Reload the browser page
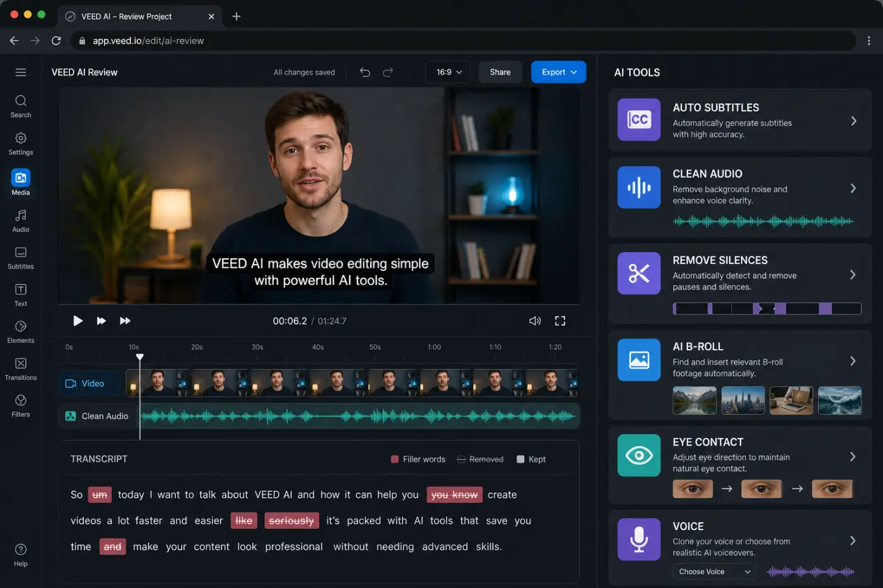883x588 pixels. point(56,40)
